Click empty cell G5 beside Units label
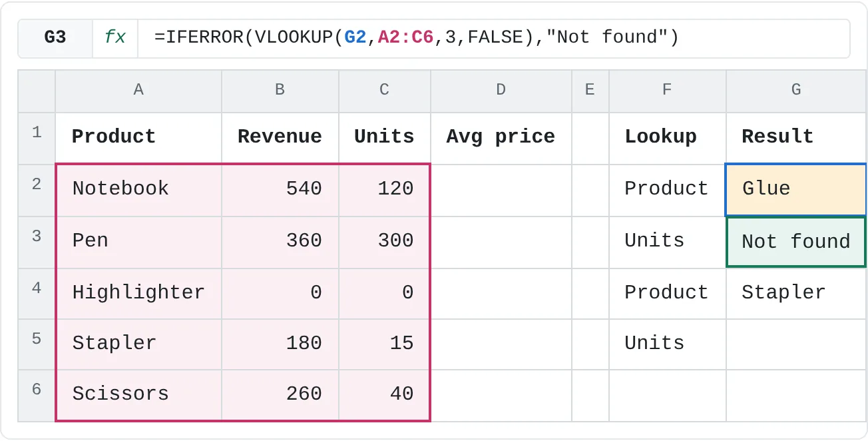Screen dimensions: 868x441 [797, 344]
